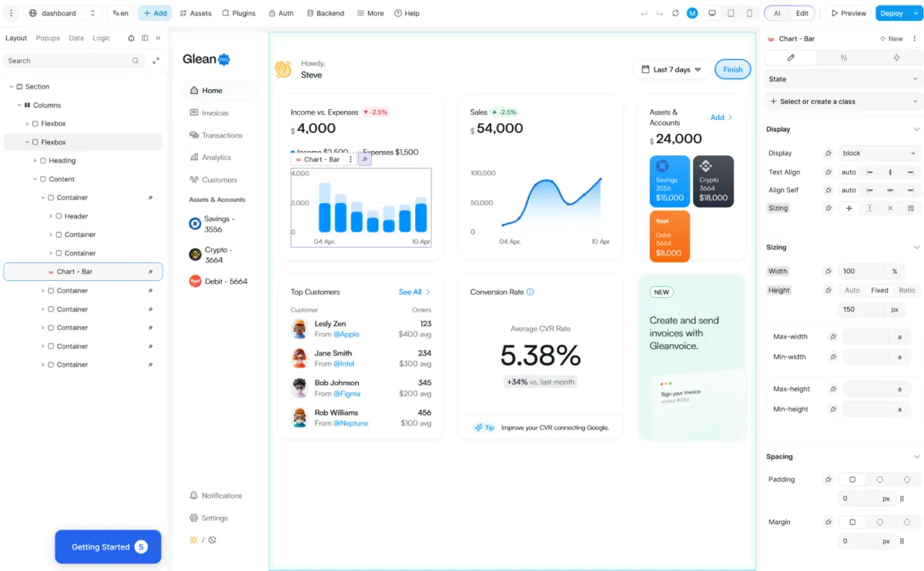Click the Add button in top toolbar
The width and height of the screenshot is (924, 571).
[155, 13]
